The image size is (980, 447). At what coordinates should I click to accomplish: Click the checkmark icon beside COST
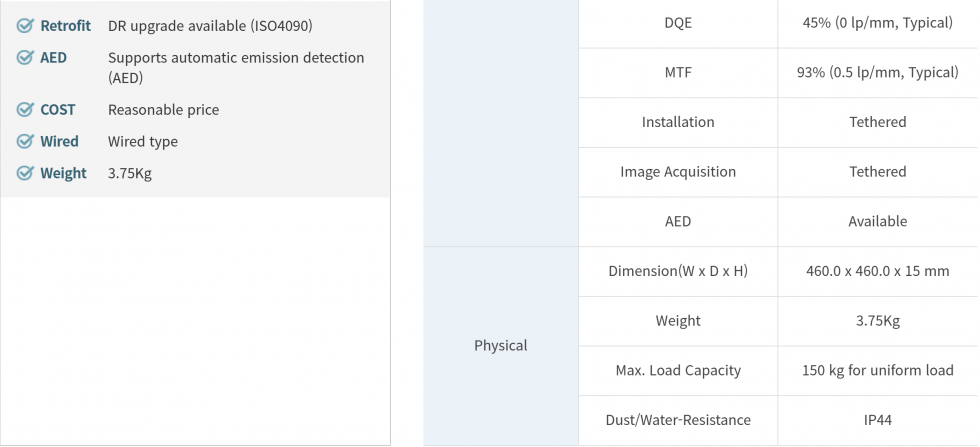pos(26,110)
